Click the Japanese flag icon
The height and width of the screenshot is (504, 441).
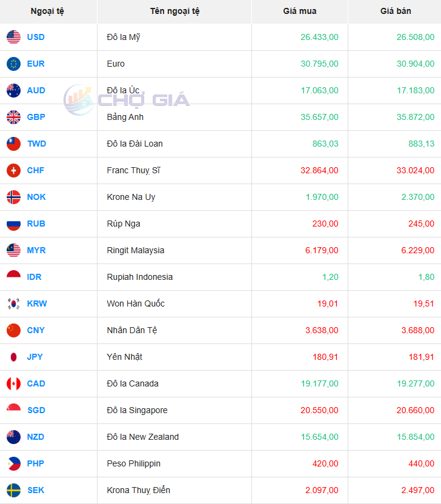[13, 357]
